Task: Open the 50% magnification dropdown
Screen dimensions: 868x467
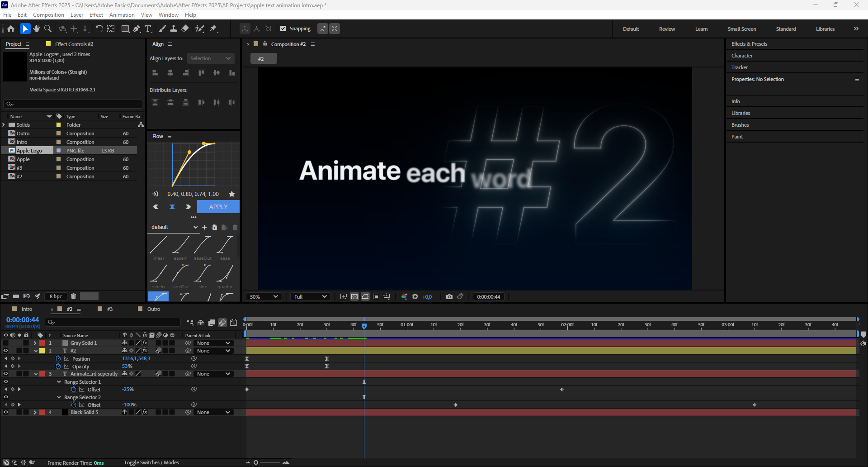Action: click(x=264, y=297)
